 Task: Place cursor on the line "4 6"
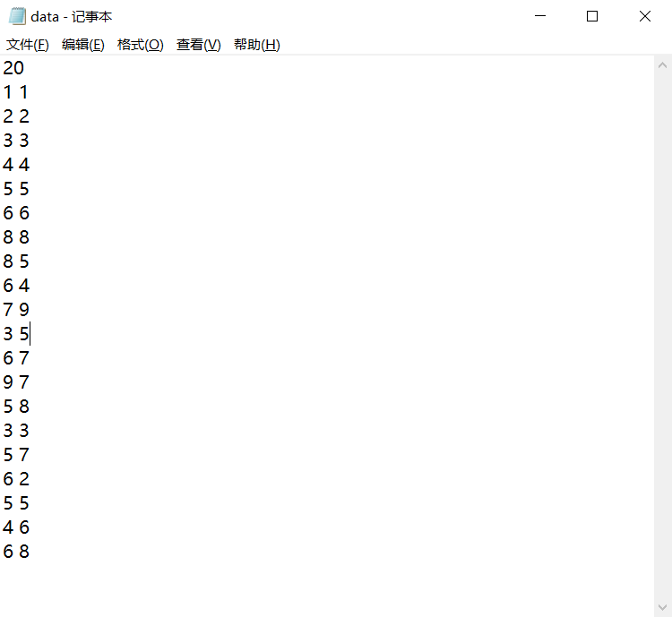click(16, 527)
